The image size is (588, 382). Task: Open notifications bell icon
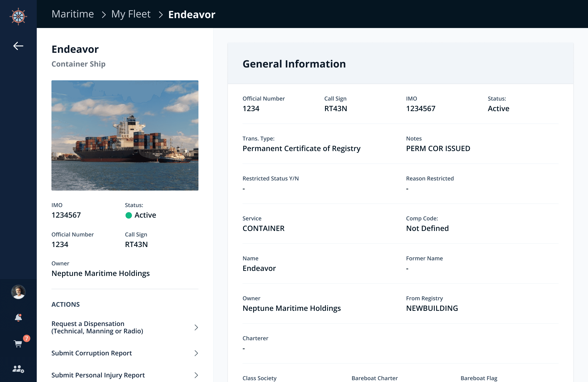pos(18,317)
